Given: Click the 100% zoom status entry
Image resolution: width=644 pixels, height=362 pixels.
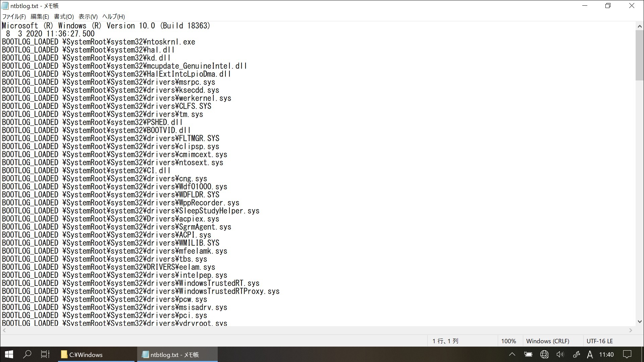Looking at the screenshot, I should [x=508, y=341].
